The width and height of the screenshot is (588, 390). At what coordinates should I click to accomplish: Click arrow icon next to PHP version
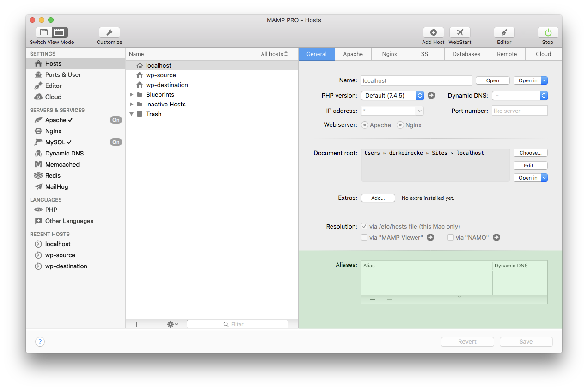[x=431, y=95]
